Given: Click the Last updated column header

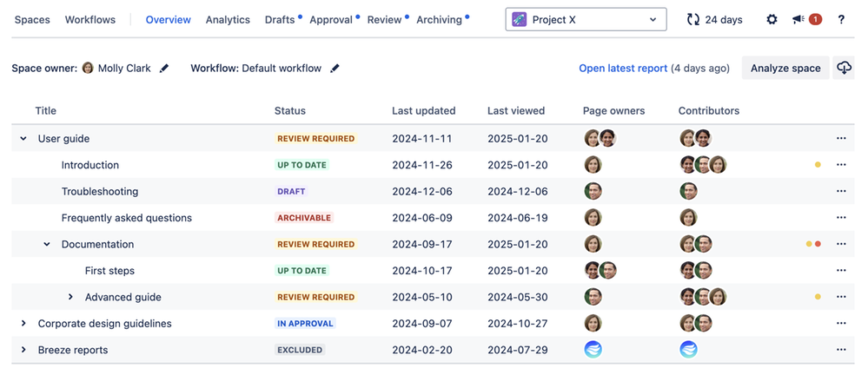Looking at the screenshot, I should (x=423, y=110).
